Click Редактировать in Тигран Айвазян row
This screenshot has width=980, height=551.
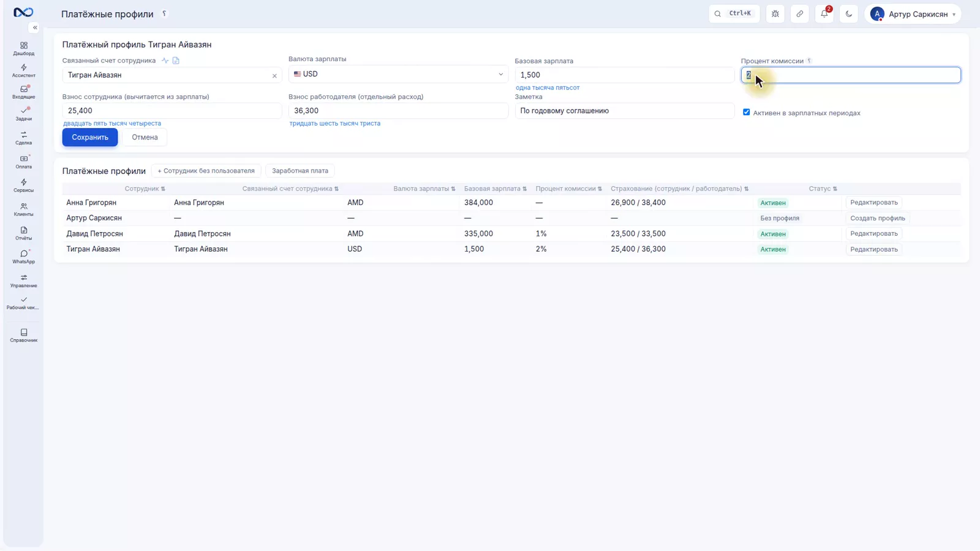tap(873, 249)
